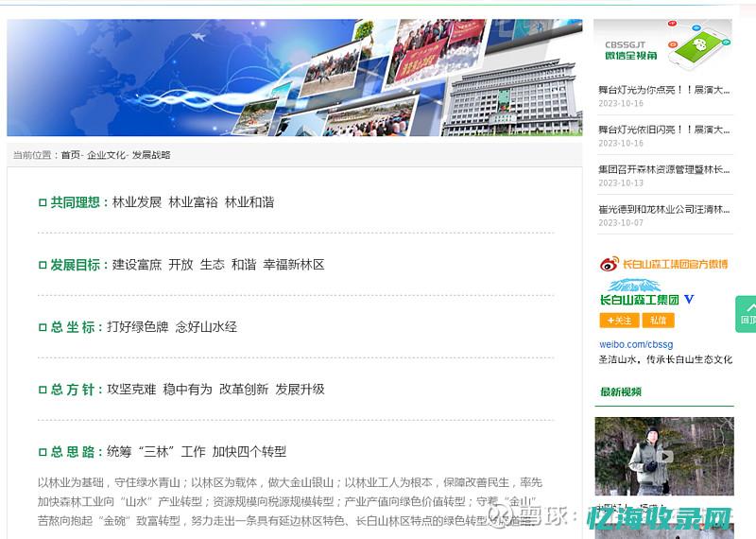Click the Weibo logo icon

[x=610, y=265]
